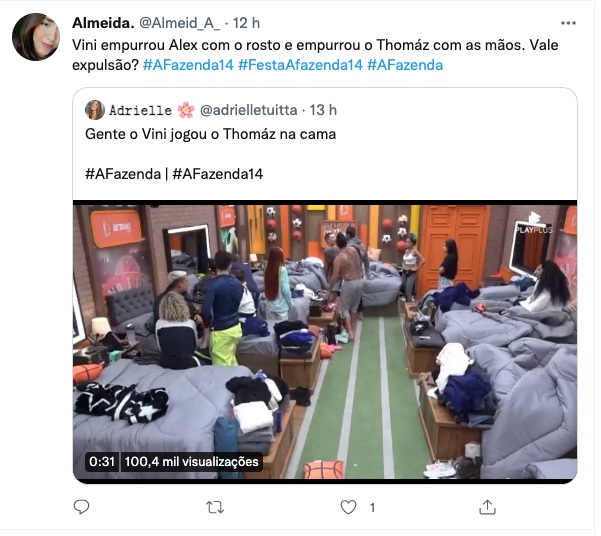This screenshot has width=601, height=536.
Task: Click Adrielle's small avatar in quoted tweet
Action: 95,111
